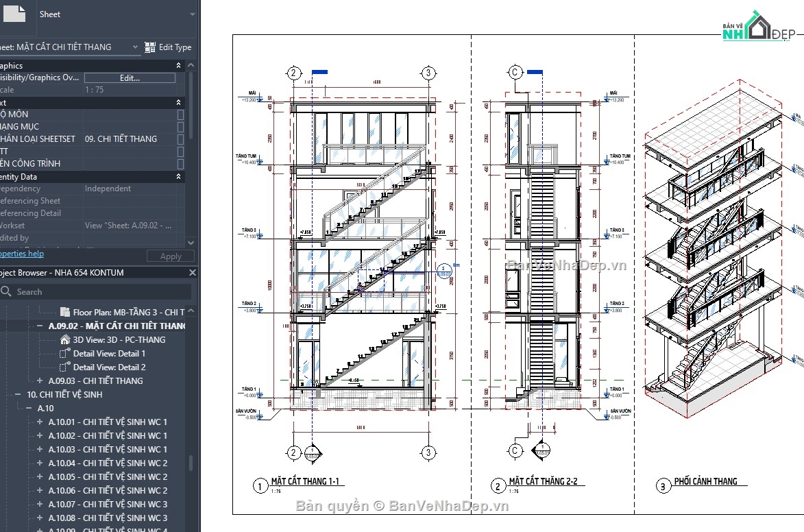Click view number bubble 3 of PHỐI CẢNH THANG
Viewport: 804px width, 532px height.
[663, 485]
